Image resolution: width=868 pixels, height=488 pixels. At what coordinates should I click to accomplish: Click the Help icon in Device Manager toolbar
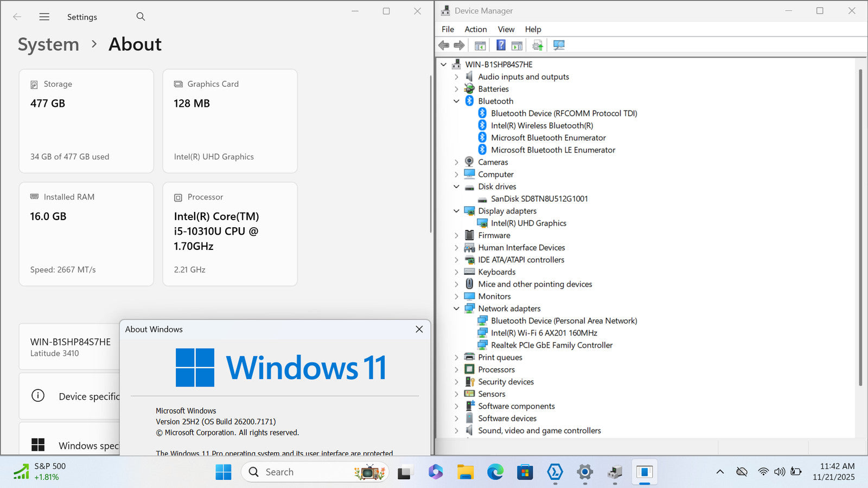point(501,45)
